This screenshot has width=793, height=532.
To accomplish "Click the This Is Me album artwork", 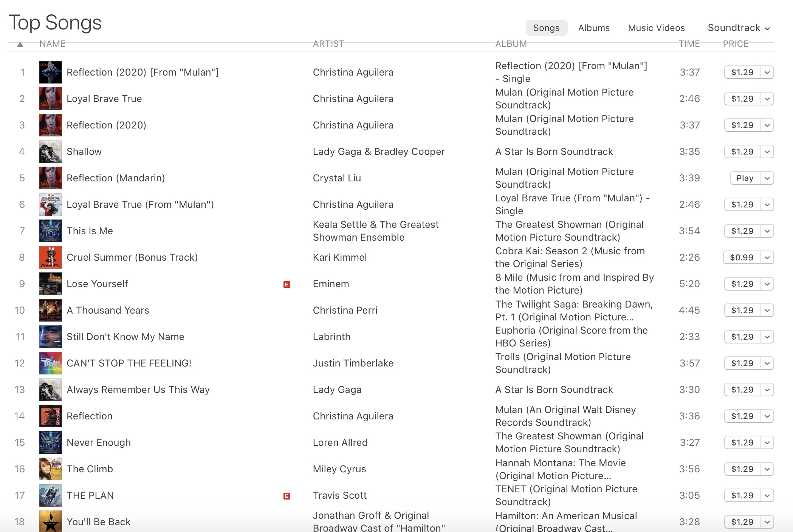I will click(x=51, y=231).
